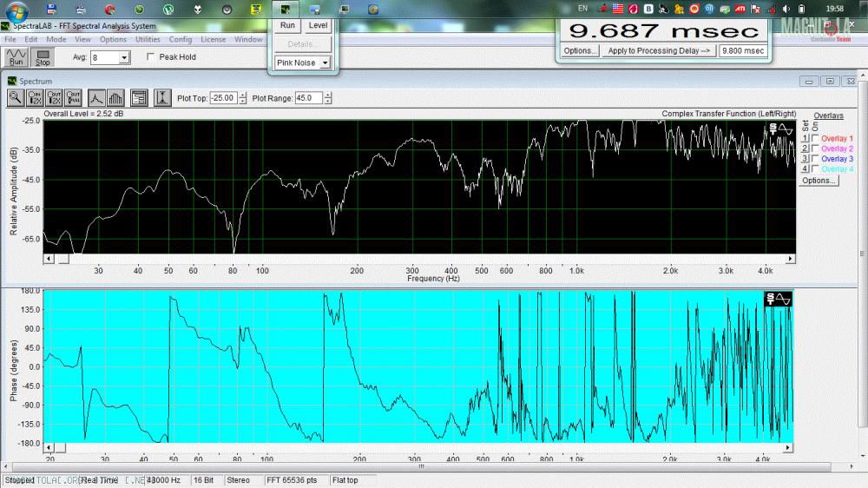Click the Plot Top value field
The width and height of the screenshot is (868, 488).
[x=224, y=98]
